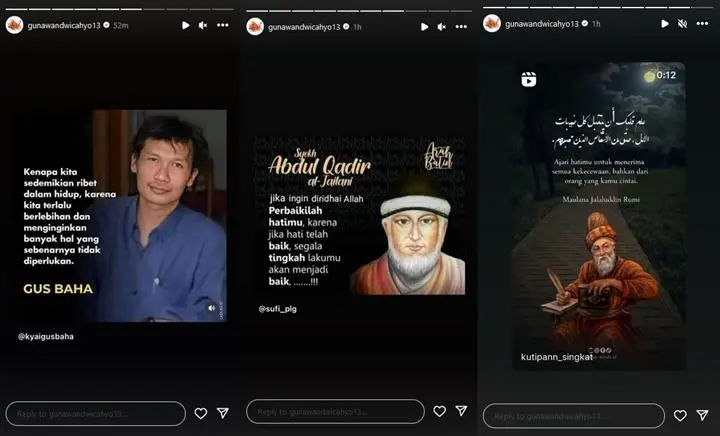The height and width of the screenshot is (436, 720).
Task: Open the Reels icon on the Rumi video
Action: pos(528,77)
